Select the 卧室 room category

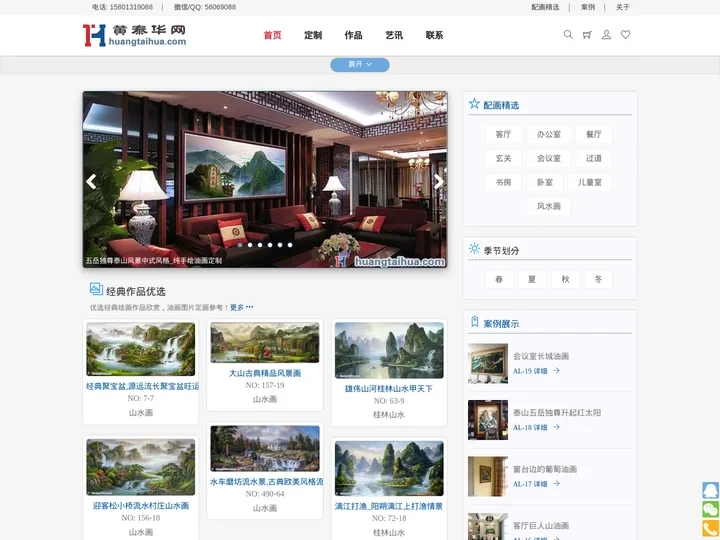[545, 182]
